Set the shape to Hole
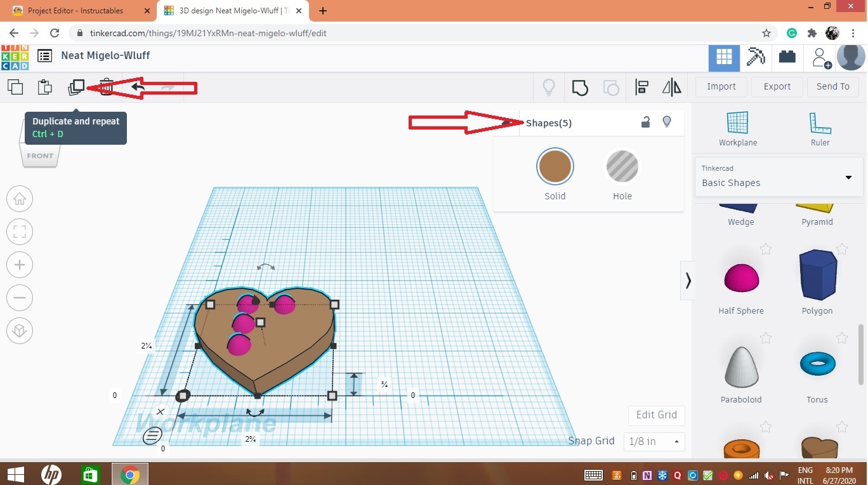Screen dimensions: 868x485 point(622,166)
